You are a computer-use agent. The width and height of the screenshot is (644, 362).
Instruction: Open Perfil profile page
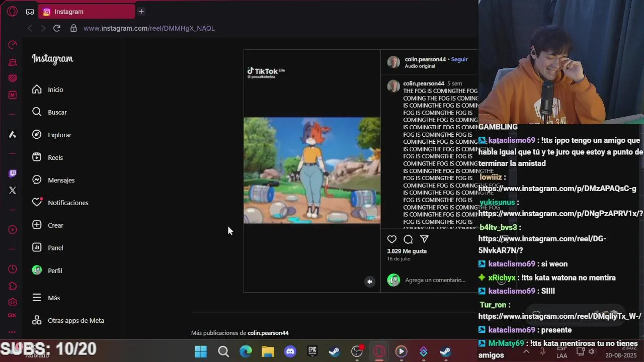tap(47, 270)
